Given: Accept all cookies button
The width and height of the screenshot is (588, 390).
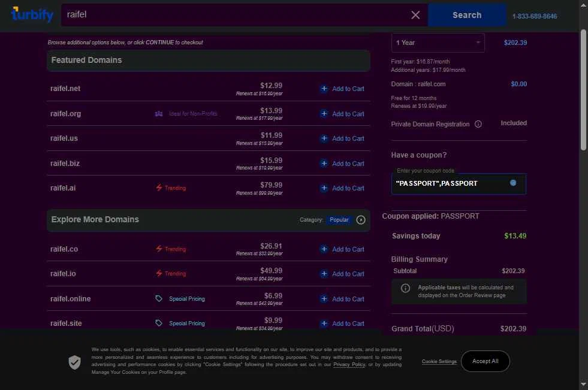Looking at the screenshot, I should (x=486, y=361).
